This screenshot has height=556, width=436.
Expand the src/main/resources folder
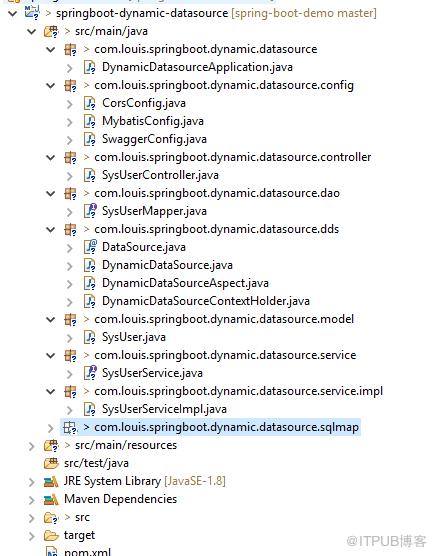[32, 446]
